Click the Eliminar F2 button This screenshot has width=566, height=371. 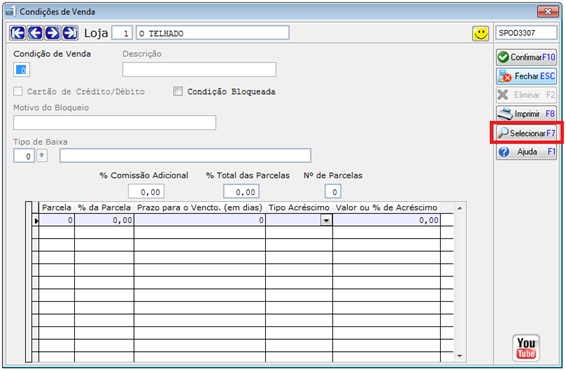pyautogui.click(x=526, y=95)
